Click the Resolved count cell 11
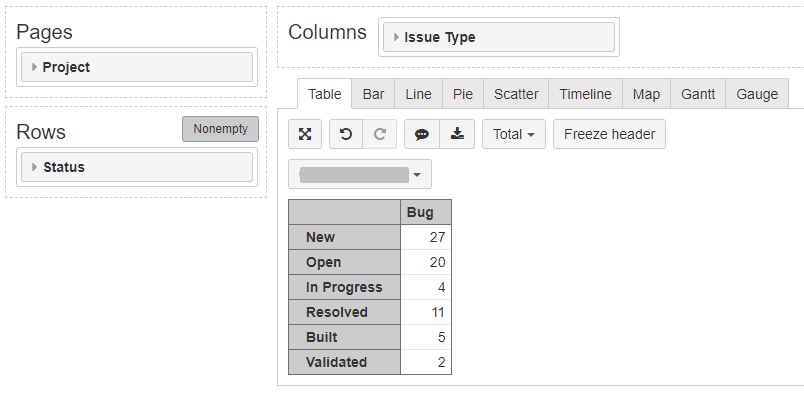This screenshot has width=804, height=395. 426,312
